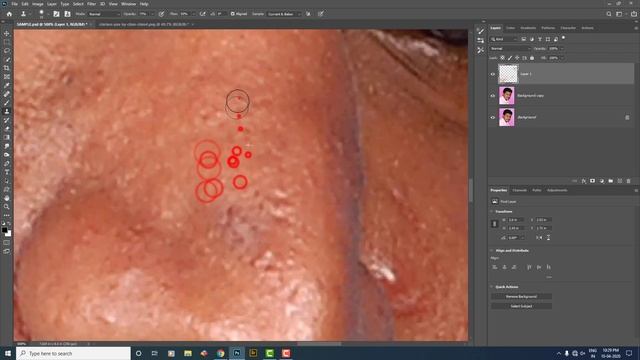
Task: Open Photoshop from the taskbar
Action: point(237,353)
